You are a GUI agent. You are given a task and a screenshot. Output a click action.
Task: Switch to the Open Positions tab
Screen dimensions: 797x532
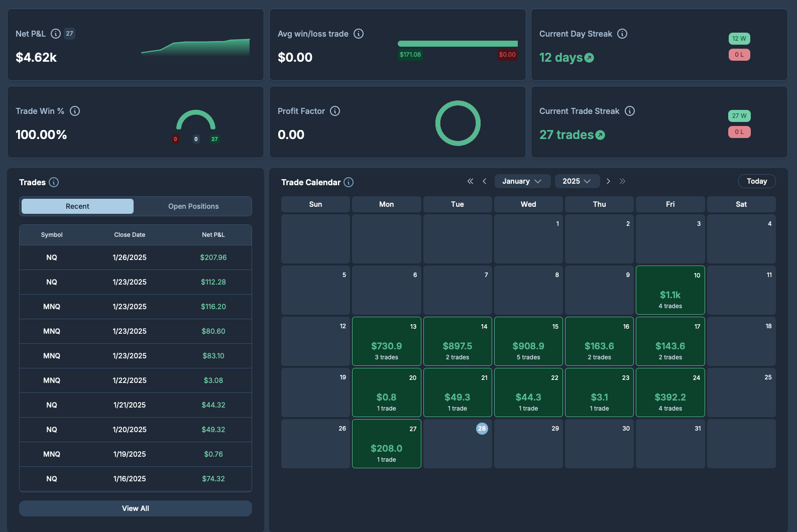tap(193, 206)
